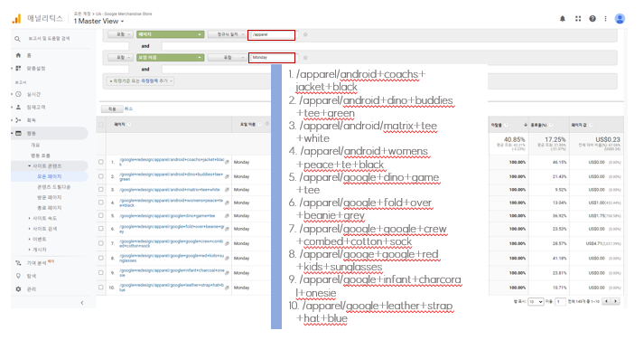Screen dimensions: 644x340
Task: Check row 8 red kids sunglasses checkbox
Action: click(x=101, y=259)
